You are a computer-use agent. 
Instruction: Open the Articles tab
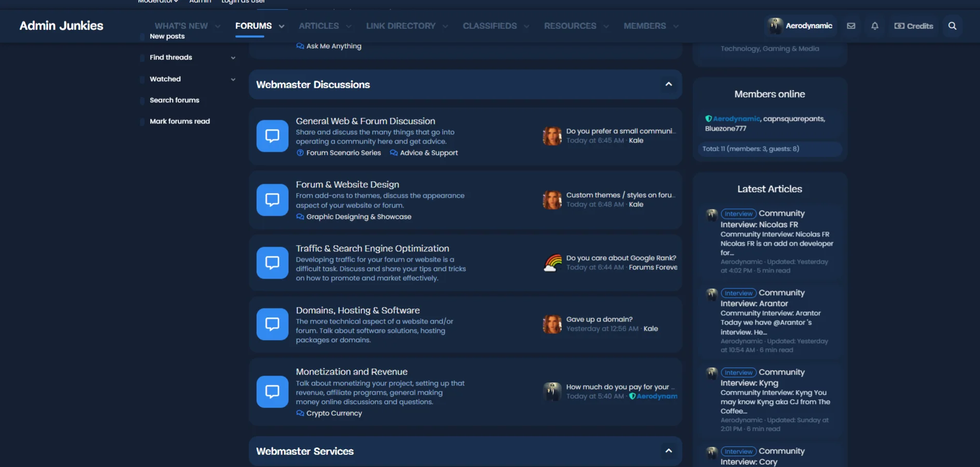click(319, 26)
